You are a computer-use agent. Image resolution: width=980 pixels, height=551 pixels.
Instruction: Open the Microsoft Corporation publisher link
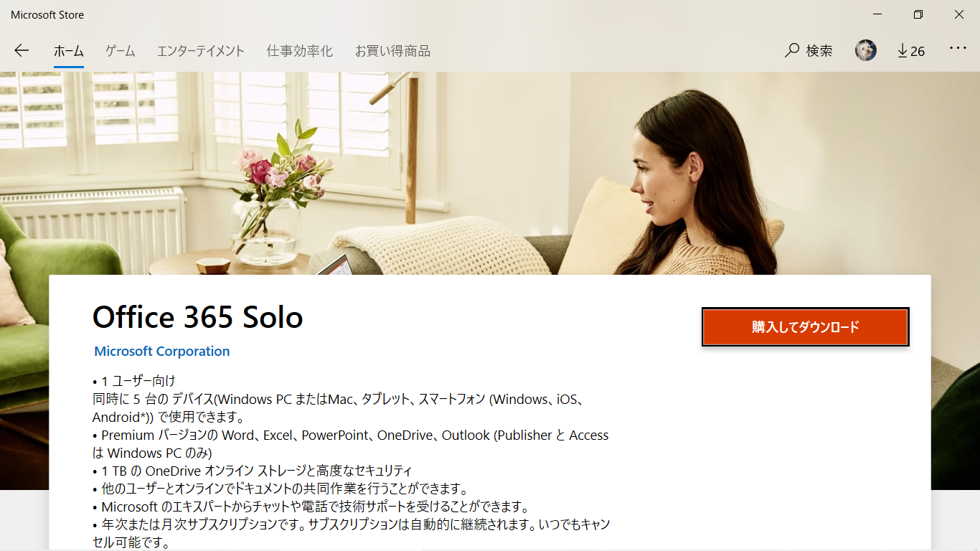(x=162, y=351)
